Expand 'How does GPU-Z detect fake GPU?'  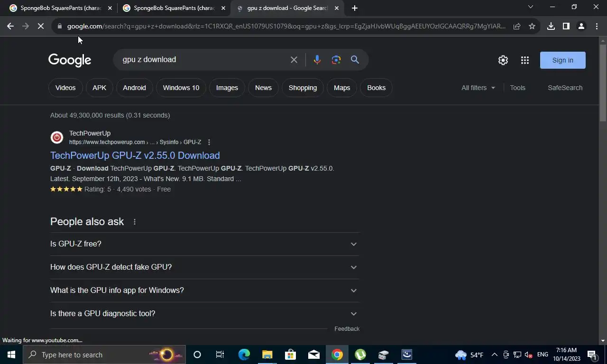click(204, 267)
